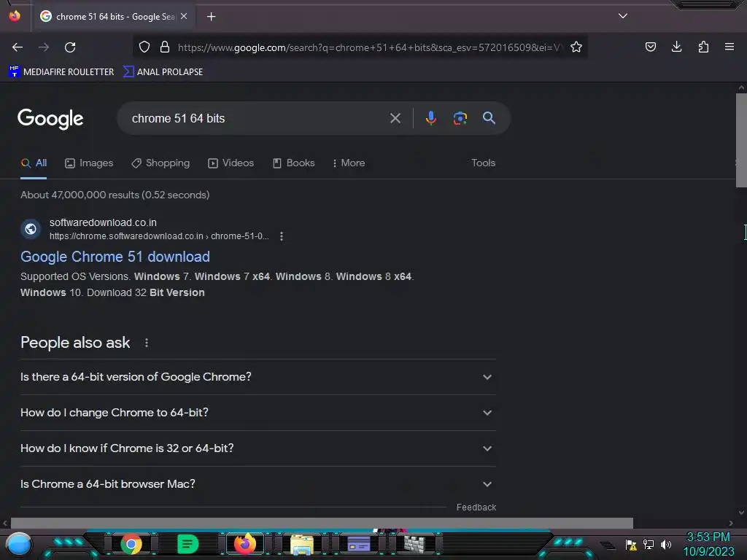
Task: Switch to the Shopping tab
Action: click(160, 163)
